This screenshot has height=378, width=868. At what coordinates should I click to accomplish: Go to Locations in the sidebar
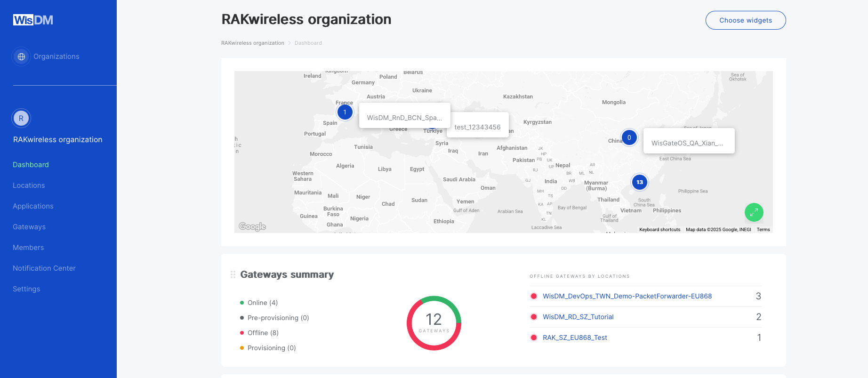pyautogui.click(x=29, y=185)
